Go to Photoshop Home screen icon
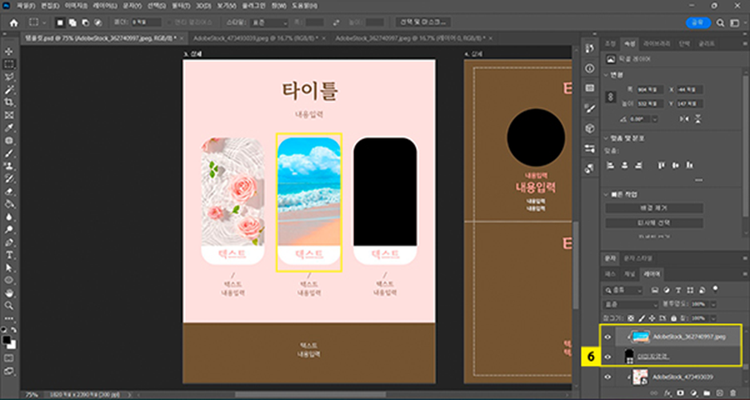 [14, 22]
